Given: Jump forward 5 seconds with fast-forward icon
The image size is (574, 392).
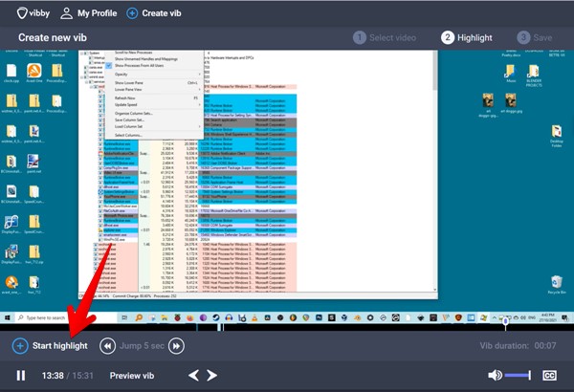Looking at the screenshot, I should (176, 346).
